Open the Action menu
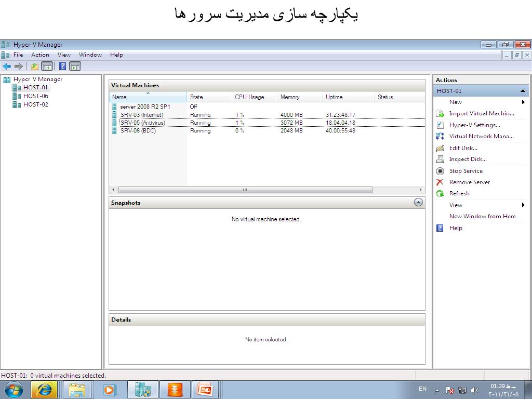The image size is (532, 399). (40, 55)
